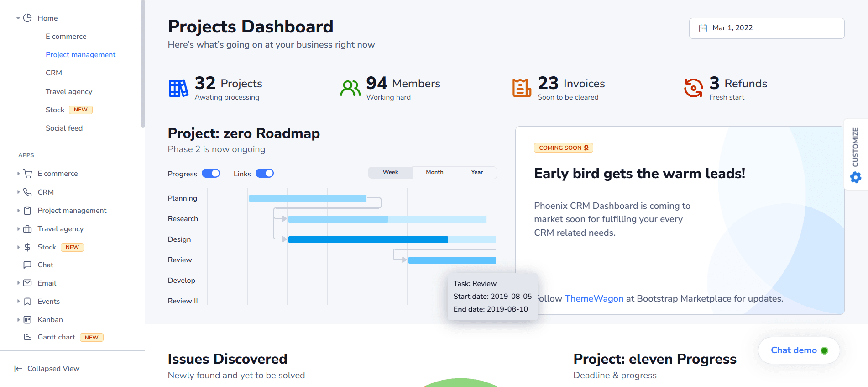The width and height of the screenshot is (868, 387).
Task: Click the dollar sign icon for Stock
Action: 27,247
